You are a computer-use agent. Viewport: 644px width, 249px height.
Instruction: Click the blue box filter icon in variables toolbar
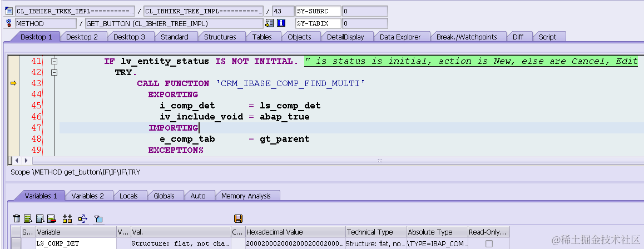click(x=98, y=218)
